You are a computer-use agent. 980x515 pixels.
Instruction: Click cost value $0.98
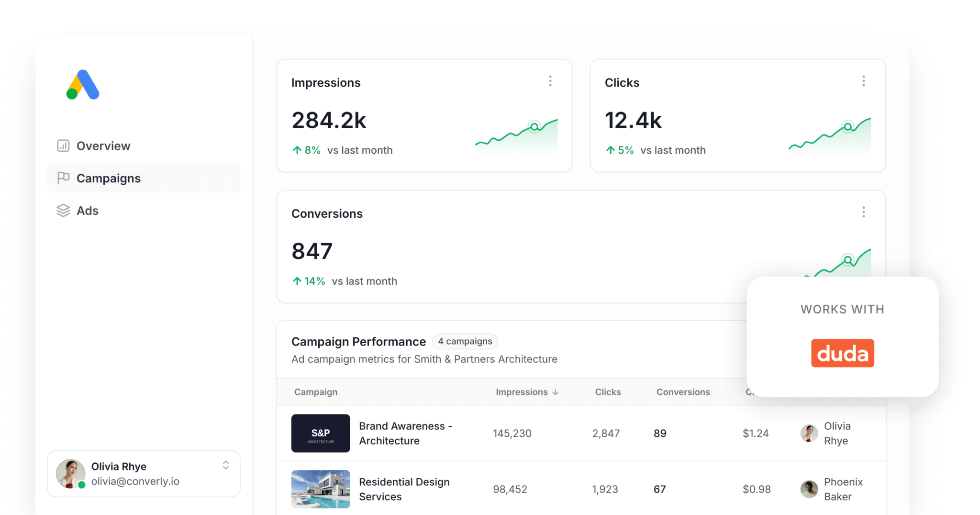[x=757, y=489]
